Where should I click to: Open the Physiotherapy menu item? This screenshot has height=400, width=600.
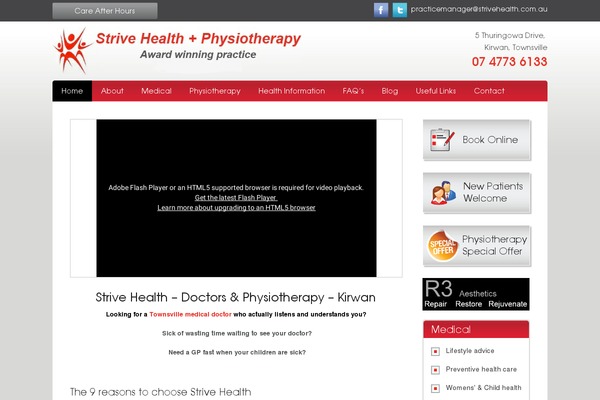pyautogui.click(x=215, y=91)
